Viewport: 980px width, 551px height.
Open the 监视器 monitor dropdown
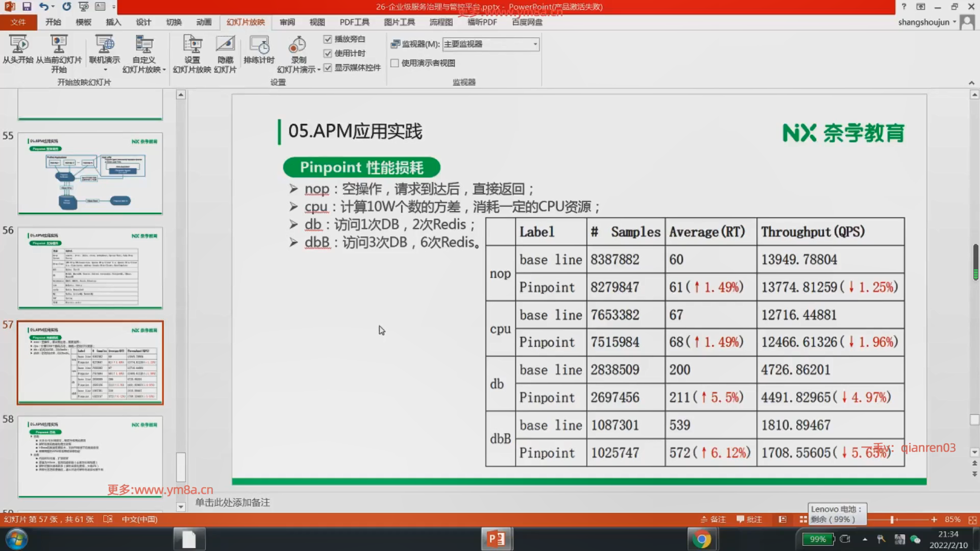(x=535, y=44)
